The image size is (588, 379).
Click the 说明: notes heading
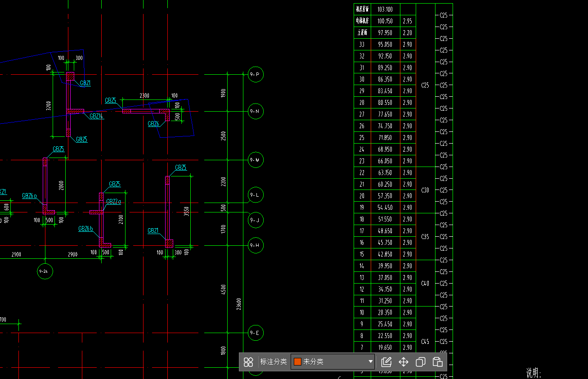[534, 373]
